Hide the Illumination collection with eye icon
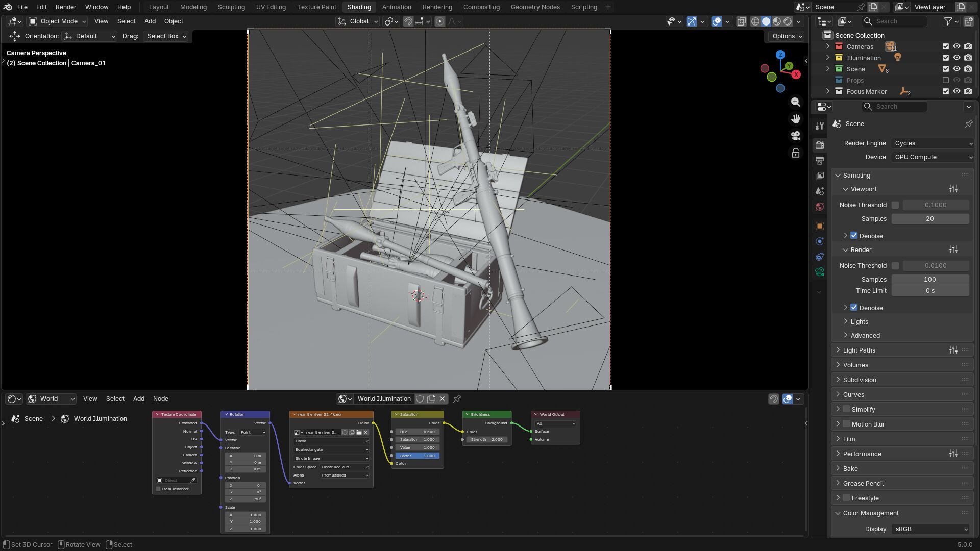The height and width of the screenshot is (551, 980). (x=957, y=58)
